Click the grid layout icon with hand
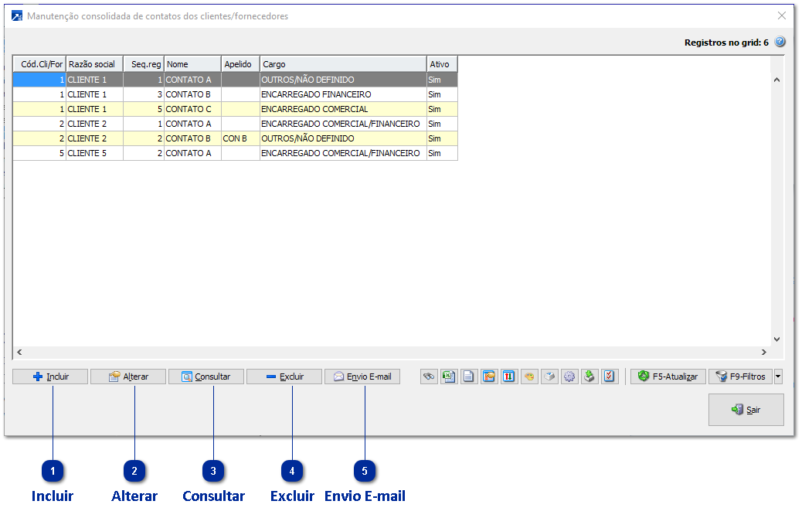 point(489,377)
